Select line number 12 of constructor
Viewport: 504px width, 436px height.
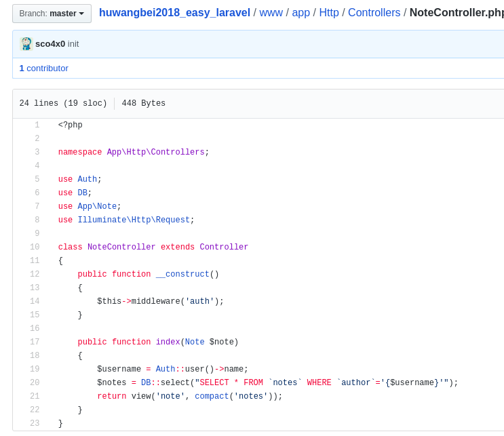[35, 275]
